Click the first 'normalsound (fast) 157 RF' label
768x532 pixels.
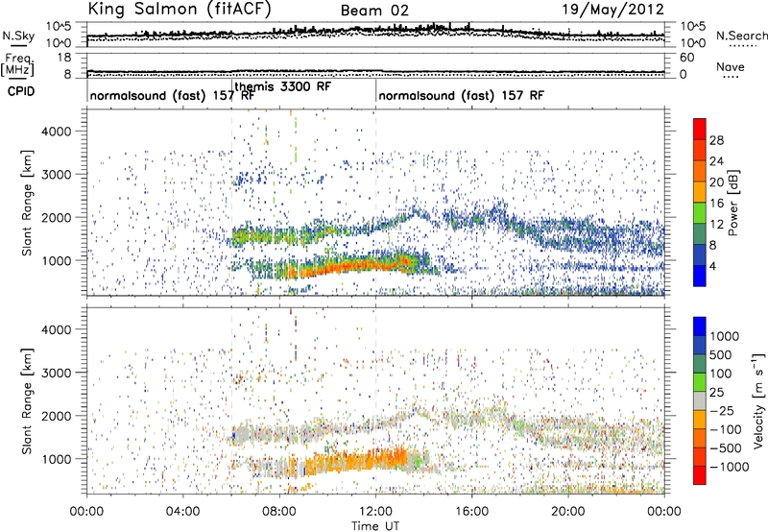tap(172, 95)
